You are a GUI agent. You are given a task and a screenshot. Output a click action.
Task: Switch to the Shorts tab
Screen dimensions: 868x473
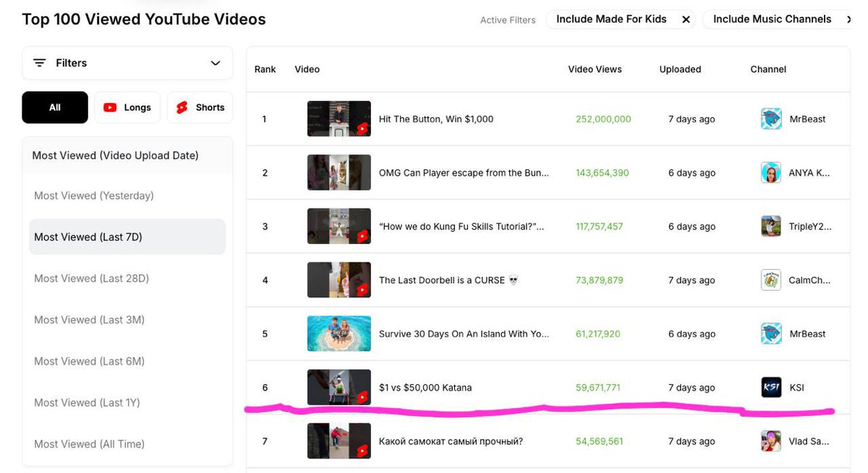200,107
